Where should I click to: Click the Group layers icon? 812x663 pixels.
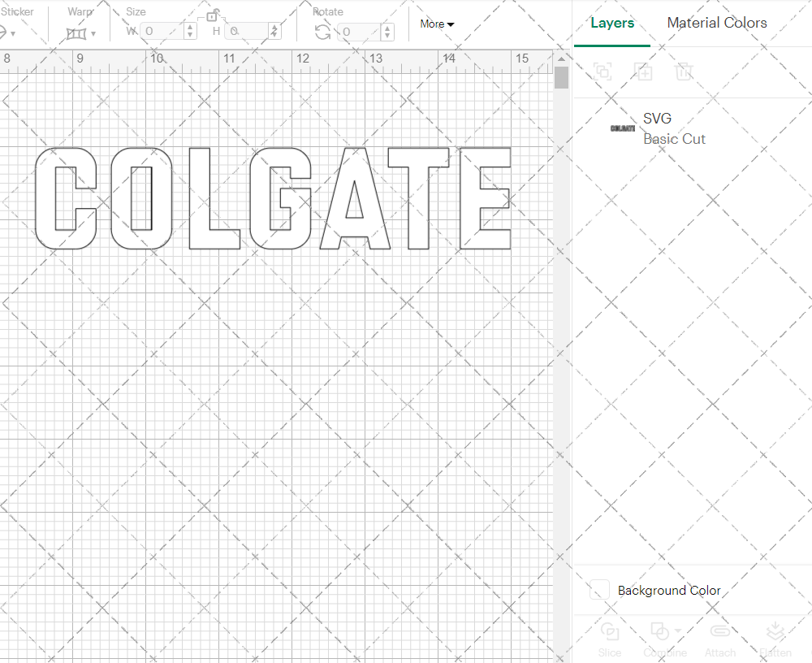tap(603, 71)
